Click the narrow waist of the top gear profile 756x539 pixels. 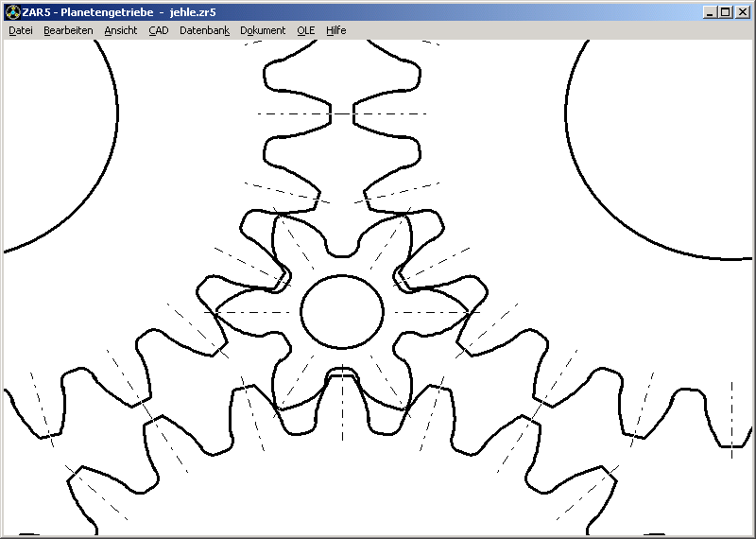coord(342,113)
